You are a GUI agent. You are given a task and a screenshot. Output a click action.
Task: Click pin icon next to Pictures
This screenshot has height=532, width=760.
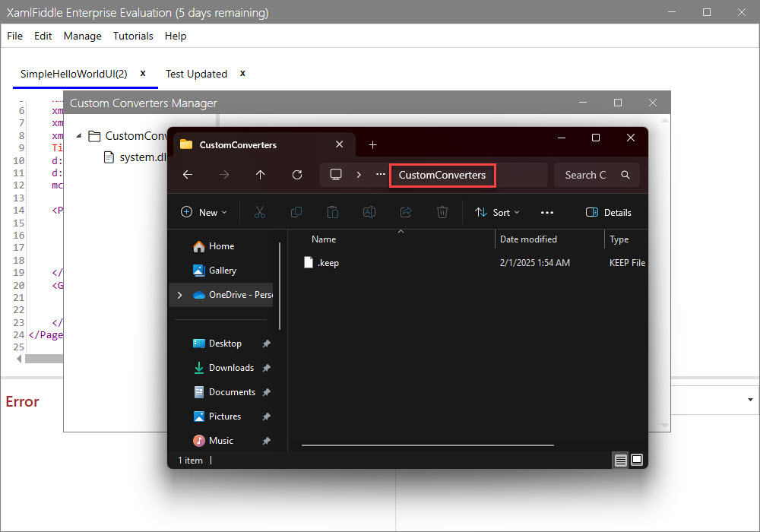(x=267, y=416)
